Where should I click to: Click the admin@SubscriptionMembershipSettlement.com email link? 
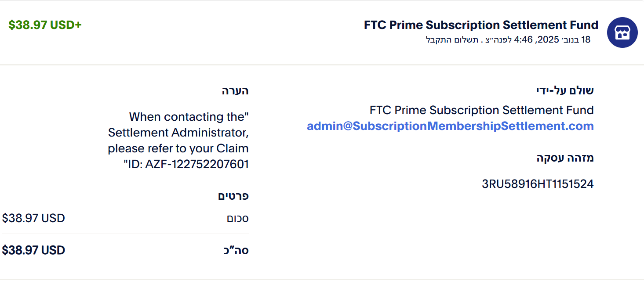[450, 126]
